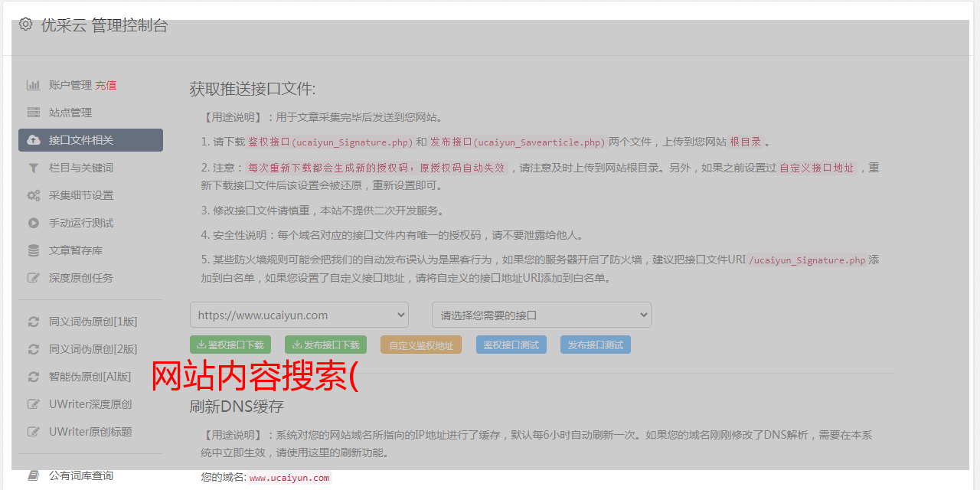Click the /ucaiyun_Signature.php URI code text
This screenshot has height=490, width=980.
(808, 260)
